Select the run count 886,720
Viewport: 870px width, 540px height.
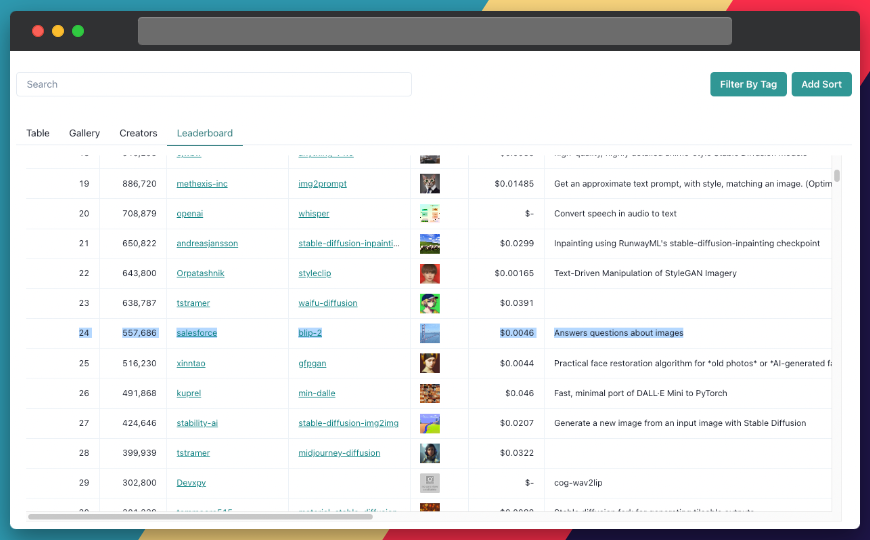click(x=139, y=184)
